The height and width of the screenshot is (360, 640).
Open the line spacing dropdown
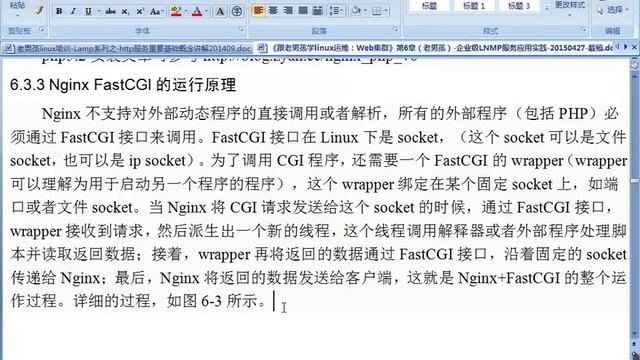[336, 10]
